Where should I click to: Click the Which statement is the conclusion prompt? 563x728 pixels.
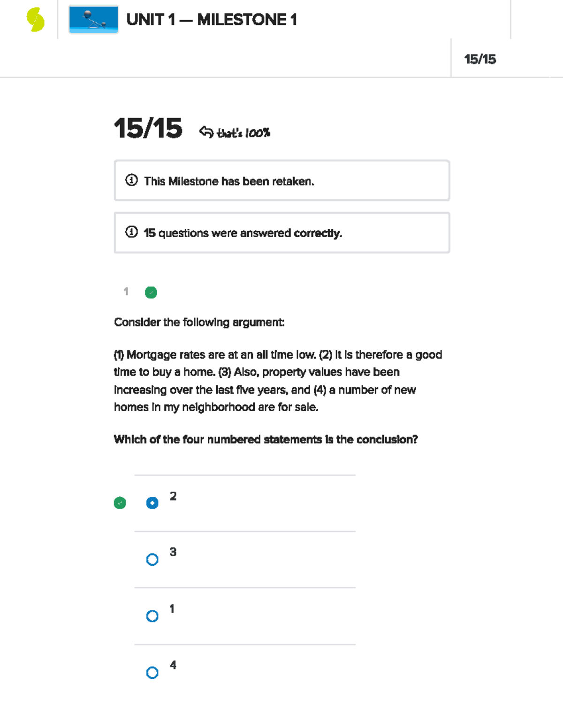coord(266,440)
